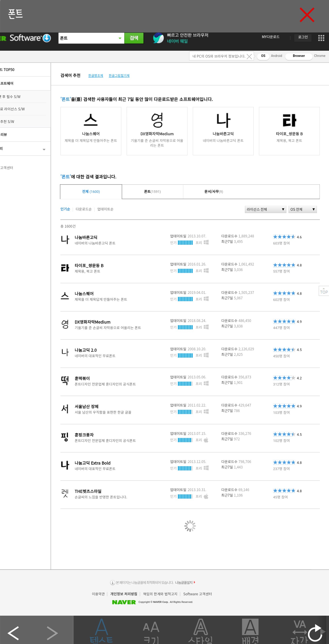Open the OS 전체 dropdown
This screenshot has height=644, width=329.
pos(302,209)
